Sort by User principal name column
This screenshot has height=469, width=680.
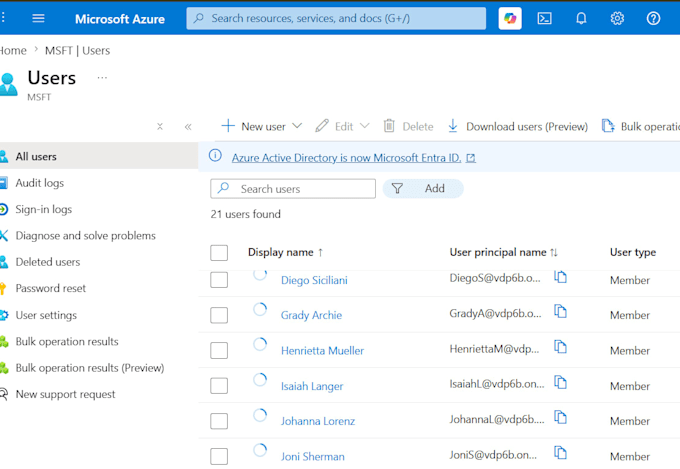(503, 253)
